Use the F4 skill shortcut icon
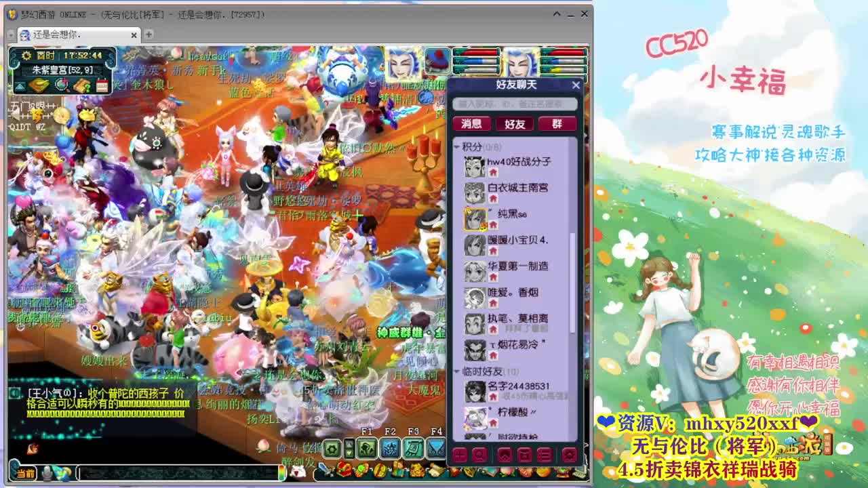868x488 pixels. [435, 448]
